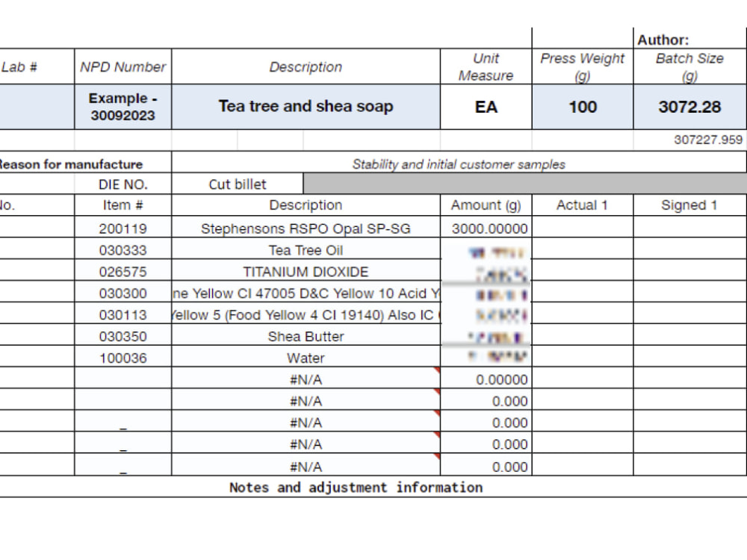Click item number '026575'

click(123, 271)
